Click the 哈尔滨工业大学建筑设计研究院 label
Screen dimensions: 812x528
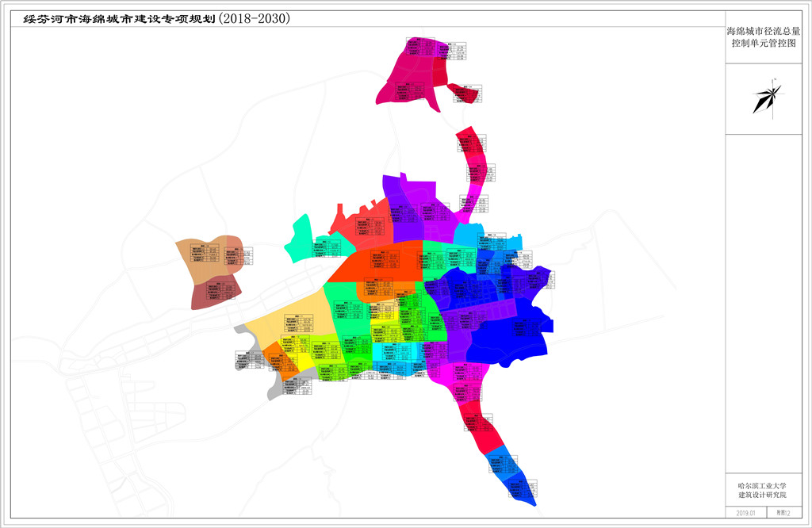[x=762, y=490]
